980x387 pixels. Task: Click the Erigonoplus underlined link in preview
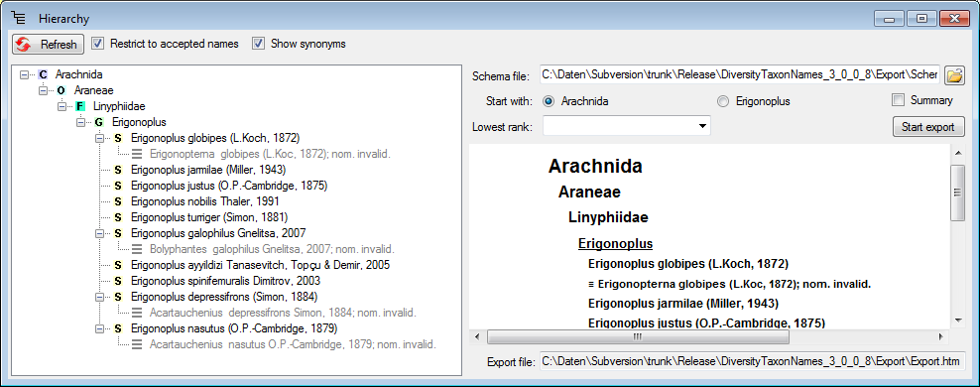(x=616, y=243)
